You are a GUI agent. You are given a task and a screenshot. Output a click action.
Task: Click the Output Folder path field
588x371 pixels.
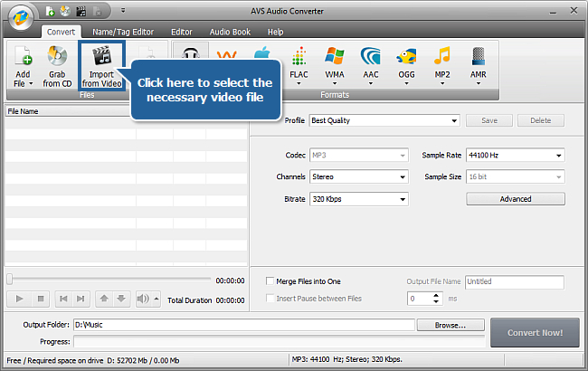(x=244, y=325)
